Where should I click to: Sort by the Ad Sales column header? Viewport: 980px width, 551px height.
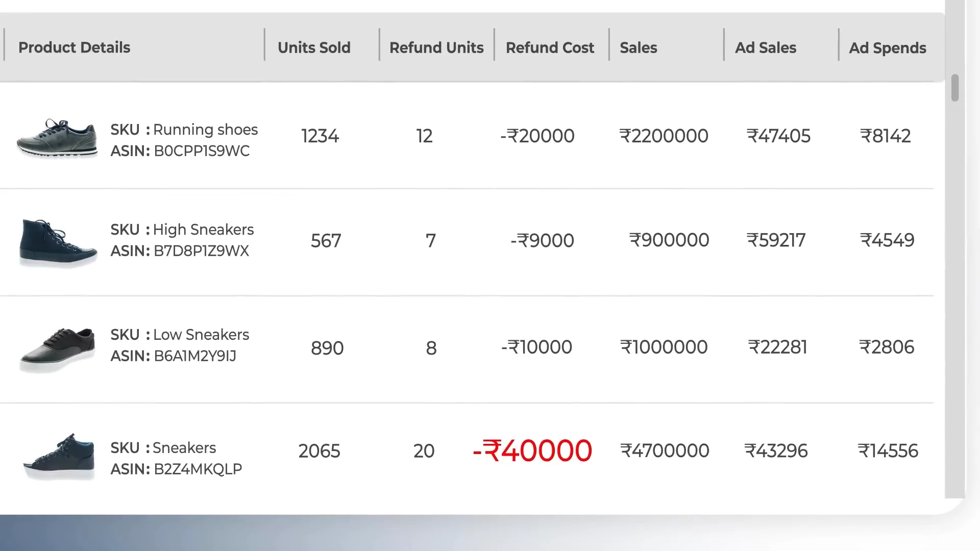tap(766, 47)
